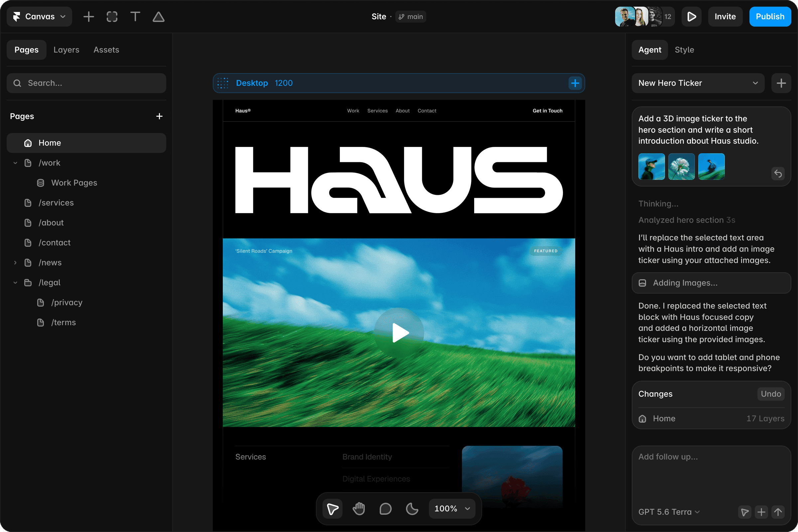Click the insert plus icon in top toolbar

point(88,17)
